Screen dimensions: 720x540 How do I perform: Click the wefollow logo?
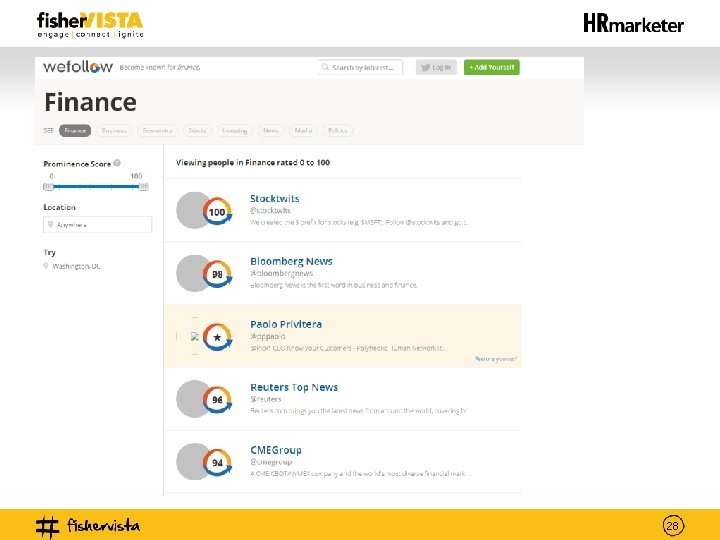click(78, 67)
